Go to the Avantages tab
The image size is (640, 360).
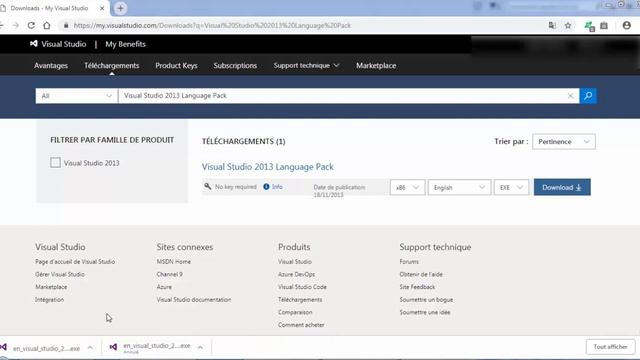pyautogui.click(x=51, y=65)
